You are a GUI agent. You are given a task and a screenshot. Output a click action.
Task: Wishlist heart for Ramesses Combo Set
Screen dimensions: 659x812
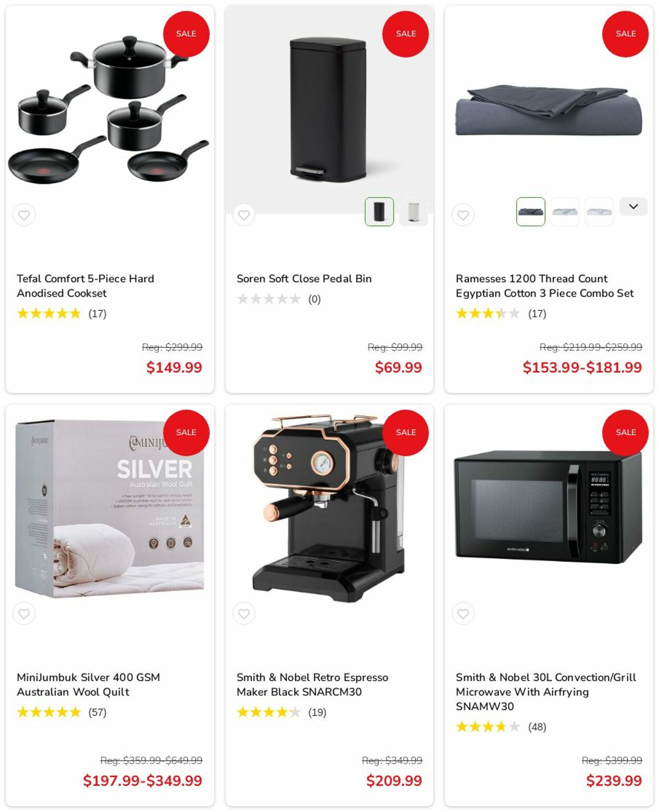pyautogui.click(x=463, y=215)
